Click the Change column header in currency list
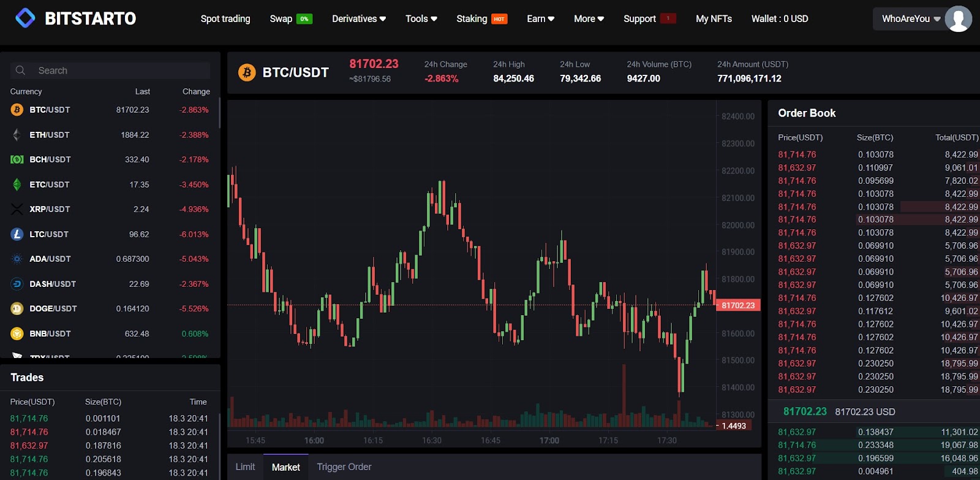Screen dimensions: 980x480 (196, 91)
